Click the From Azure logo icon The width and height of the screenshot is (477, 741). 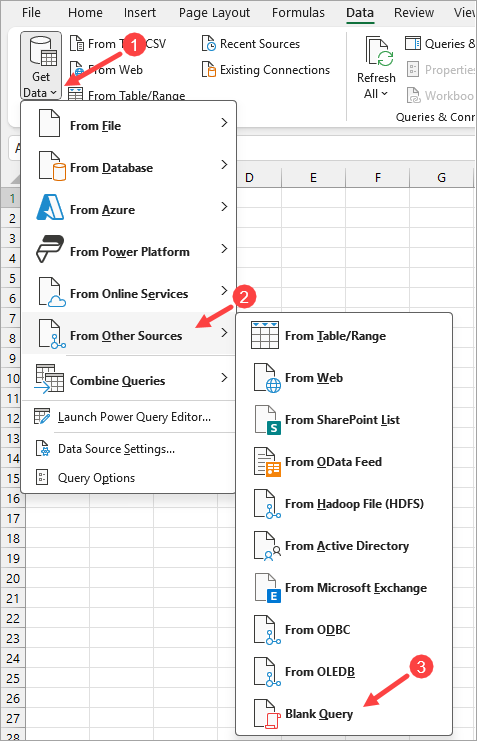click(x=50, y=207)
